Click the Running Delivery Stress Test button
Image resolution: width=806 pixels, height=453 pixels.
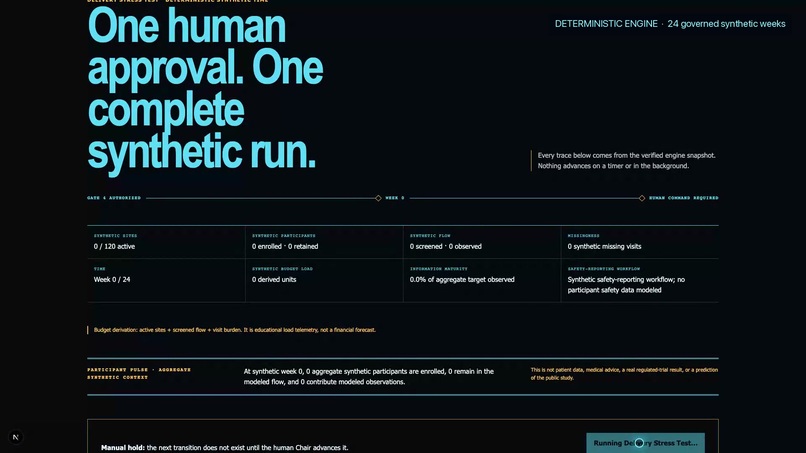pos(645,443)
